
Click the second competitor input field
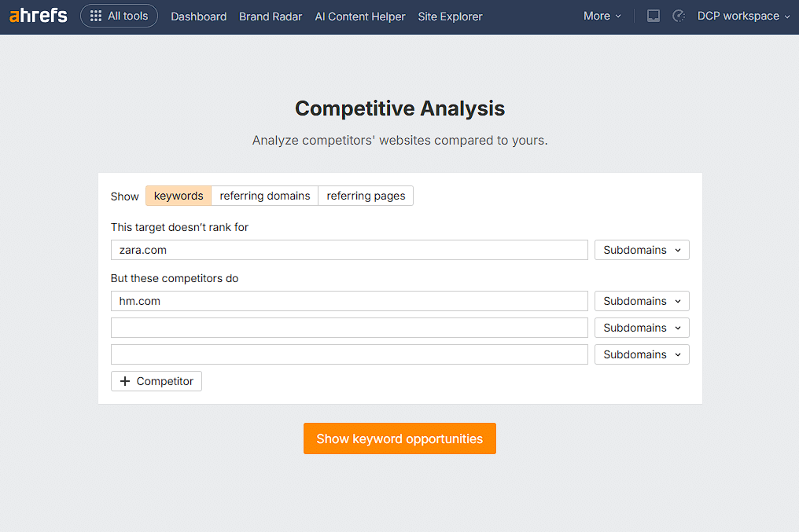[349, 328]
